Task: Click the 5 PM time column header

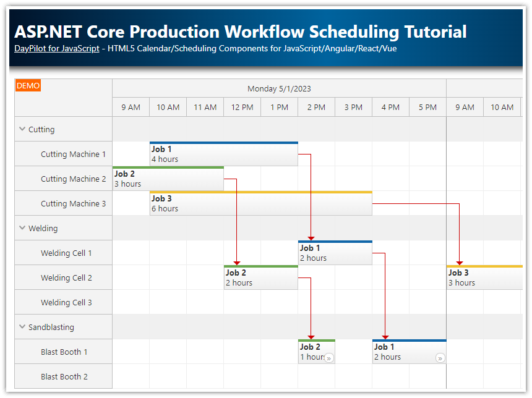Action: 427,107
